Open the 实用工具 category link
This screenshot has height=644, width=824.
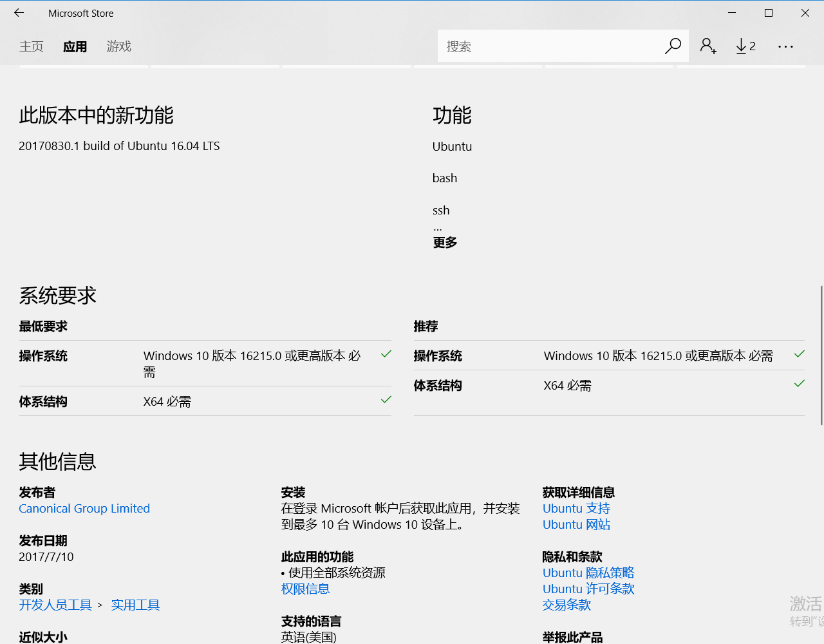coord(135,605)
